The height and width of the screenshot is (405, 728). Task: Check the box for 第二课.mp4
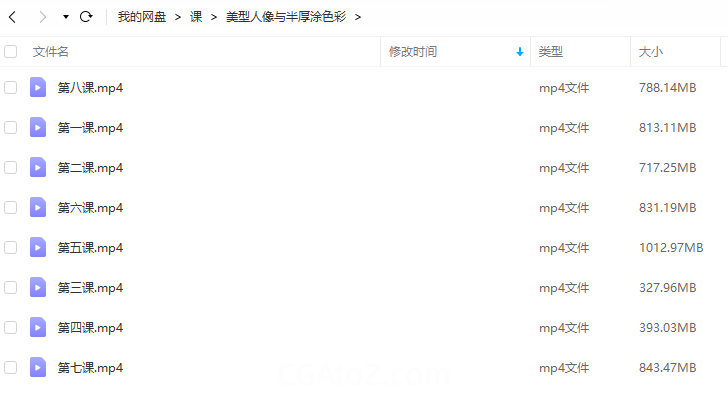pos(11,168)
